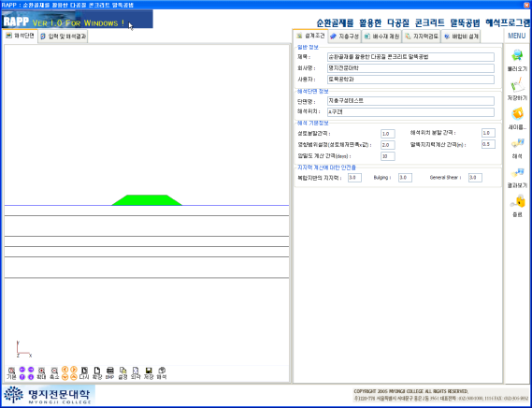Click the 확대 (zoom in) magnifier icon
532x408 pixels.
[42, 371]
